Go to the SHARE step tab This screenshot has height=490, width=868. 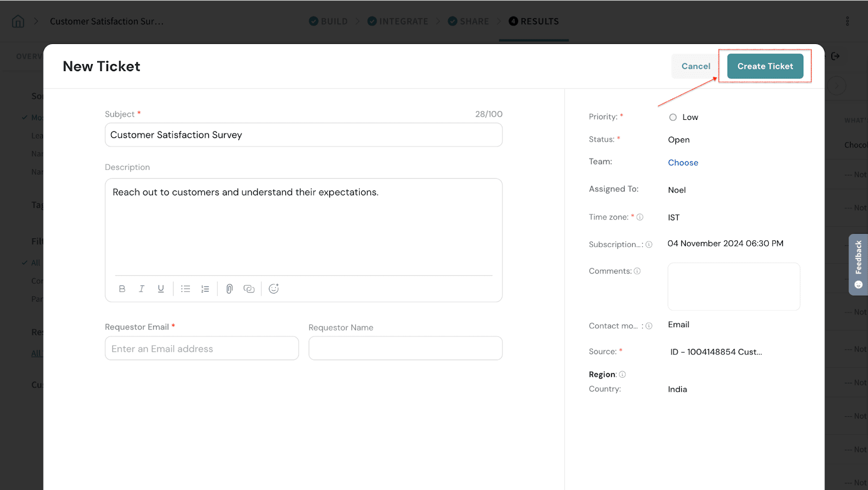tap(468, 21)
